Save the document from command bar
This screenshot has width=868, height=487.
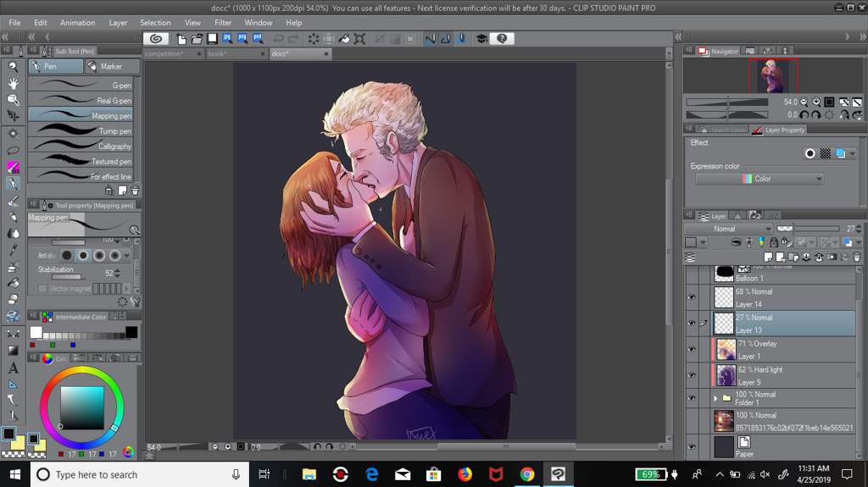212,39
